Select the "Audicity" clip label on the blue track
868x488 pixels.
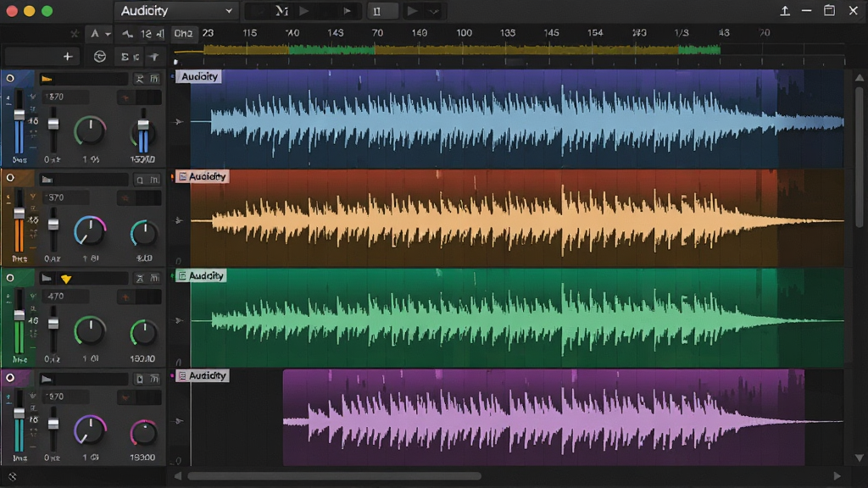click(x=199, y=76)
